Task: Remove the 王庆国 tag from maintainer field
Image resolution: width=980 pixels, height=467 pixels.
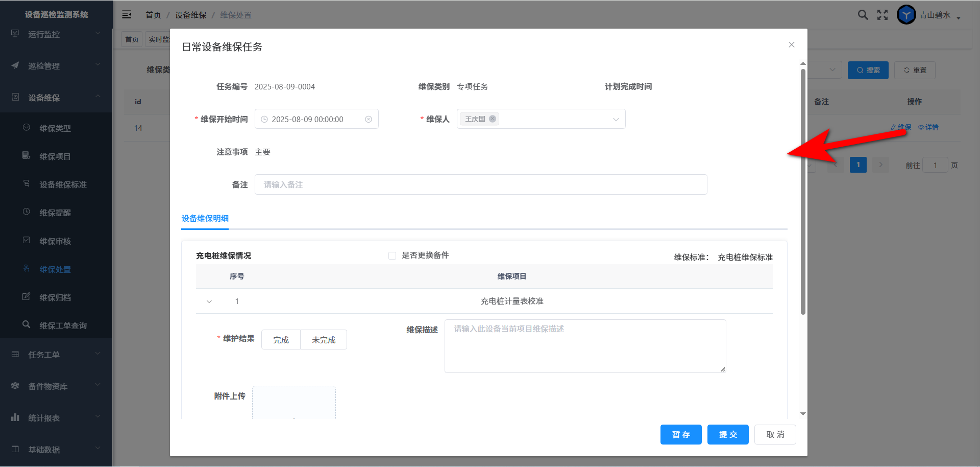Action: coord(493,119)
